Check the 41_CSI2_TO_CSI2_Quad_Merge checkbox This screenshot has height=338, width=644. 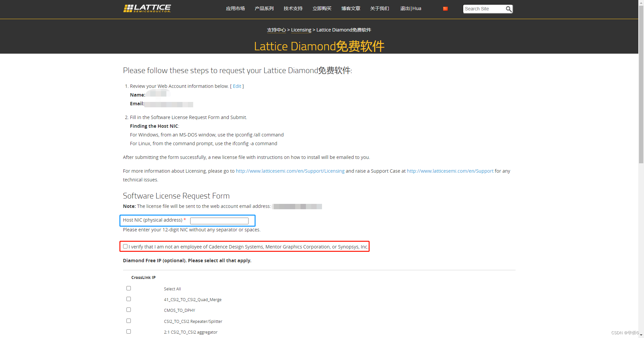(x=128, y=299)
